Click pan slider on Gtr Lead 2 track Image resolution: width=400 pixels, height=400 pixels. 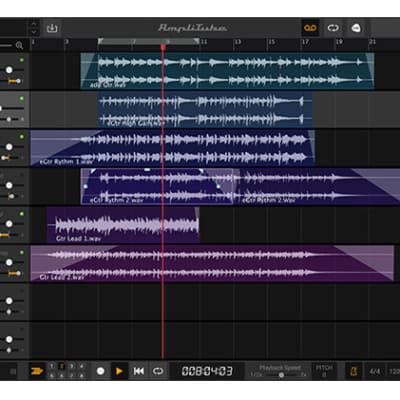[14, 273]
